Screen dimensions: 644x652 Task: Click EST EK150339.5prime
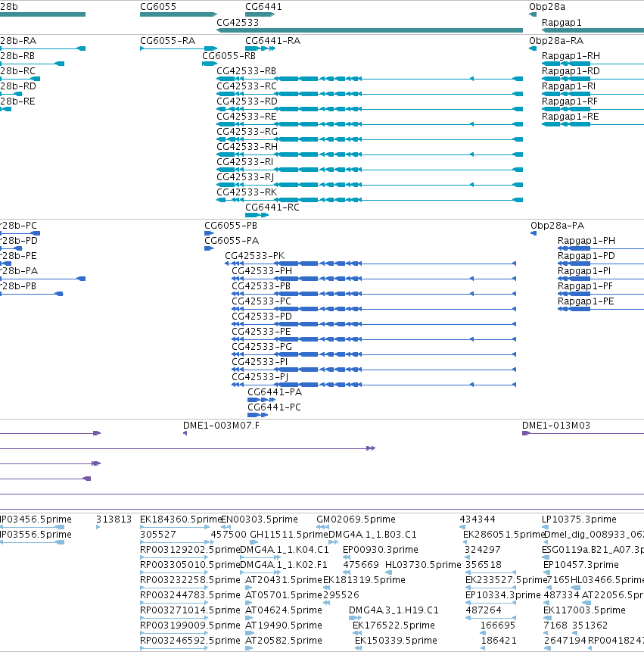click(x=396, y=641)
